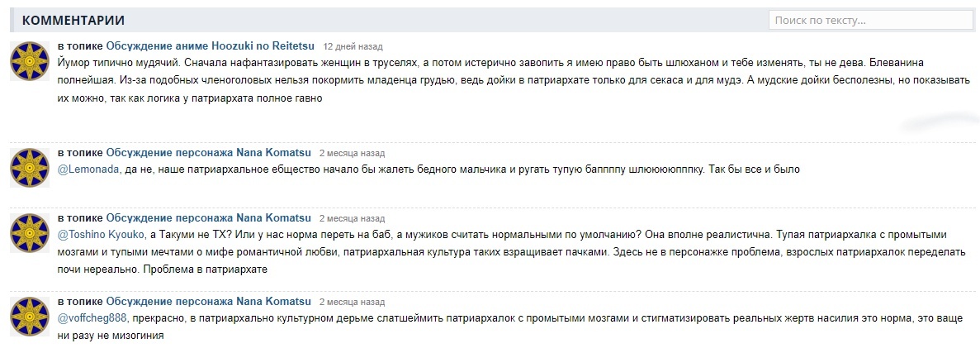
Task: Open avatar beside the @Toshino Kyouko reply
Action: click(x=30, y=232)
